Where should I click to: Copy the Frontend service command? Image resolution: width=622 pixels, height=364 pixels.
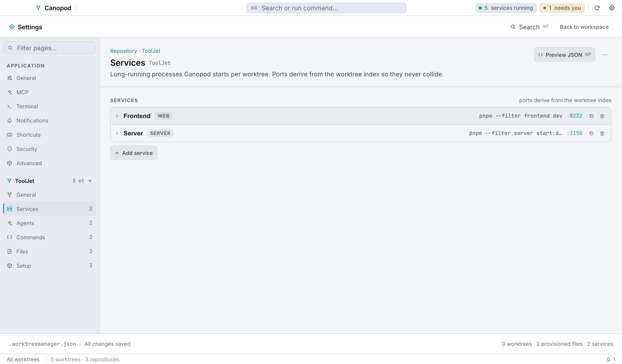tap(591, 116)
